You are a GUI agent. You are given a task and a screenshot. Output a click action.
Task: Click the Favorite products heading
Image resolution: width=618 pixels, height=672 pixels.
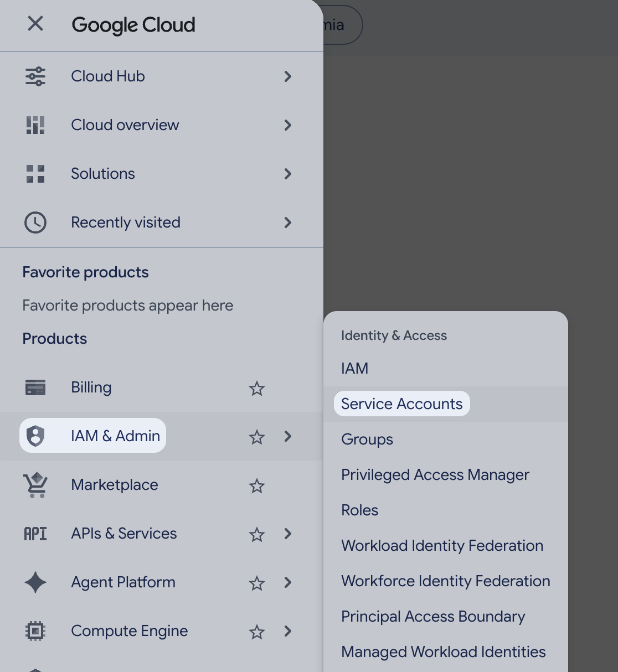click(x=85, y=272)
